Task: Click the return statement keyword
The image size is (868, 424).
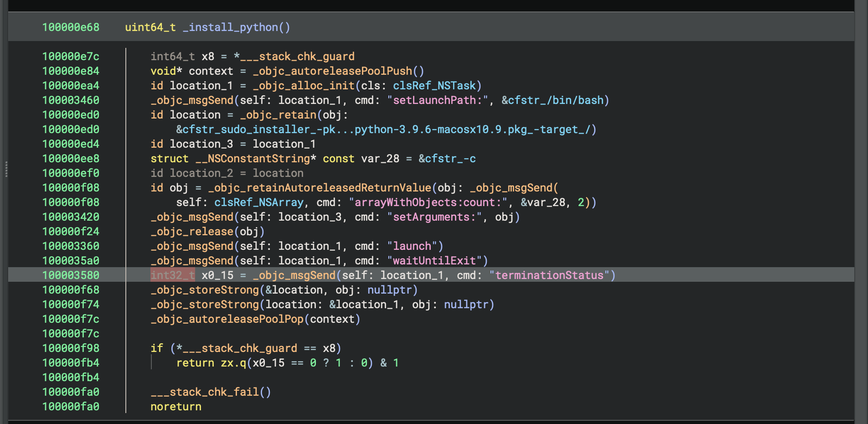Action: (x=195, y=363)
